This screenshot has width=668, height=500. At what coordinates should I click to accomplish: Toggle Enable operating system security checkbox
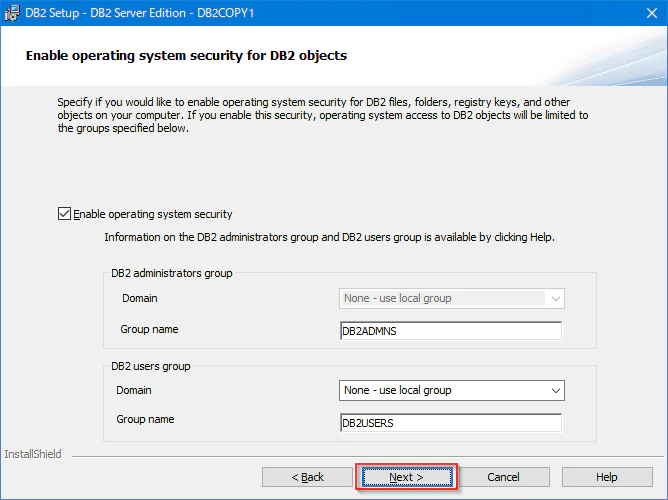click(x=64, y=214)
